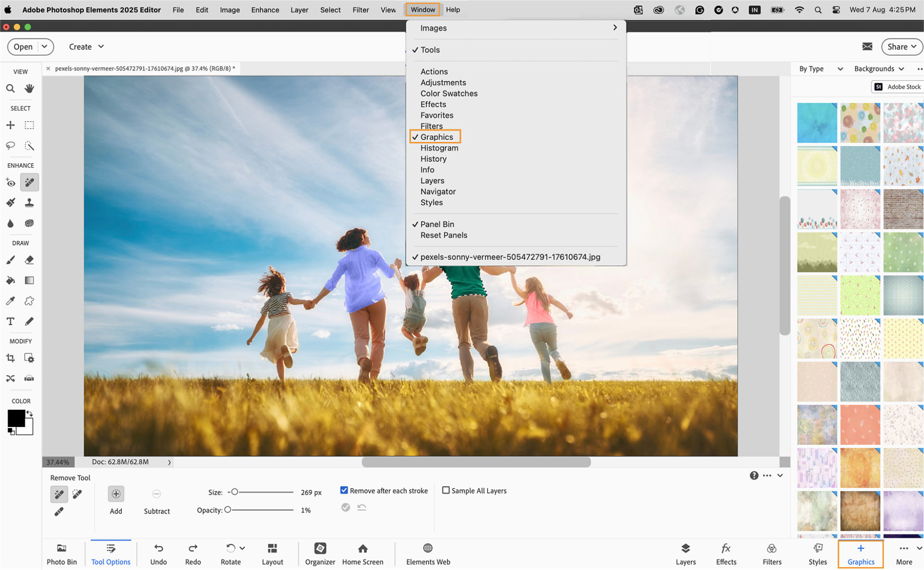Viewport: 924px width, 570px height.
Task: Select the Eraser tool
Action: point(29,260)
